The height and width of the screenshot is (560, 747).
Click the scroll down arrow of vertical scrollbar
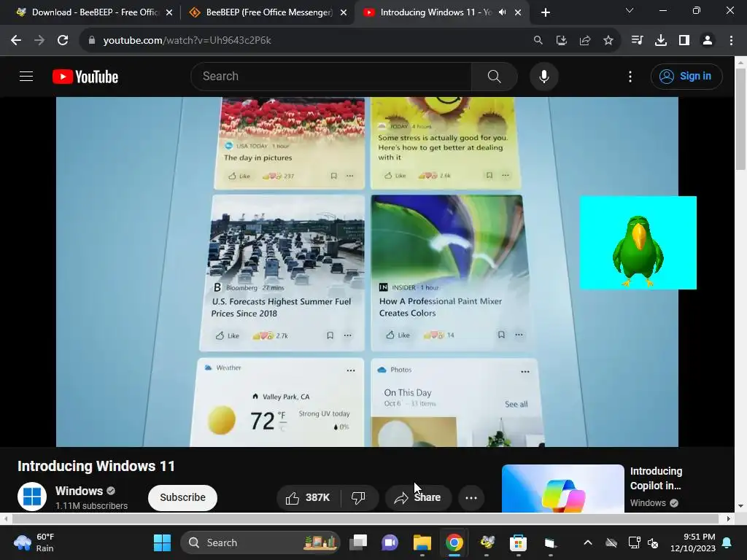click(740, 506)
